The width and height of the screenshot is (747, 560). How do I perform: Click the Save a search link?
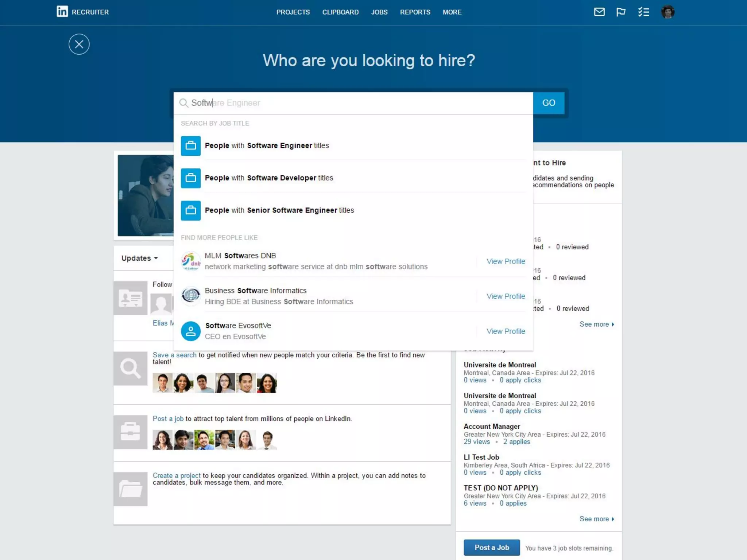tap(174, 355)
